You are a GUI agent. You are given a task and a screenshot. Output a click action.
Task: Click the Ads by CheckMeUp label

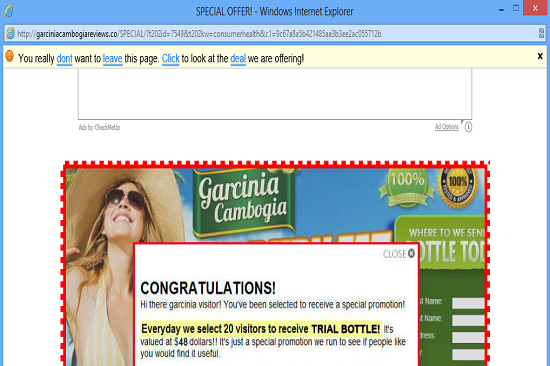tap(99, 127)
